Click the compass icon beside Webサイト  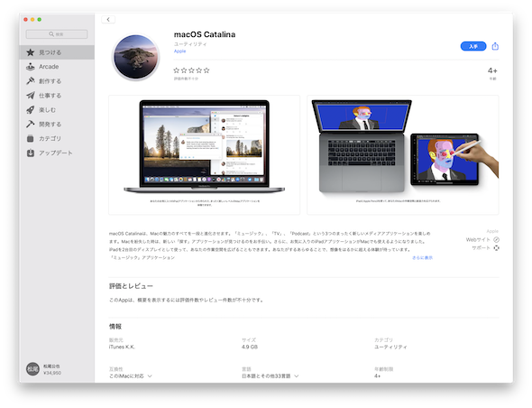click(496, 239)
